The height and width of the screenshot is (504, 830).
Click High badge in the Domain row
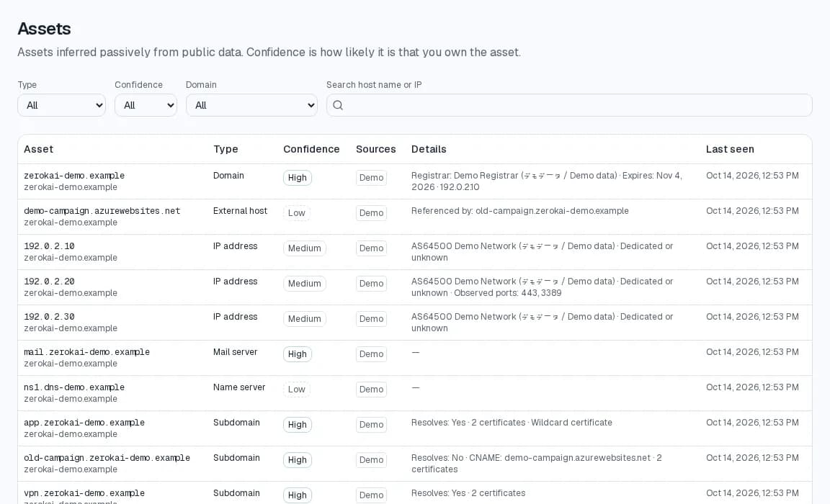[298, 178]
